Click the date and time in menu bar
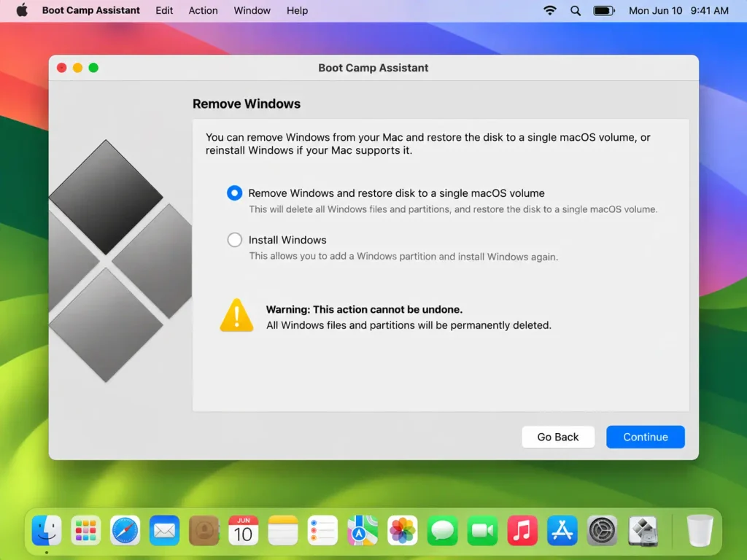 pyautogui.click(x=678, y=10)
